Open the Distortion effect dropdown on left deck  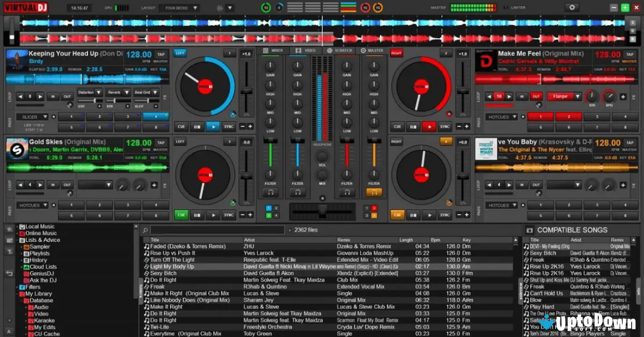92,91
